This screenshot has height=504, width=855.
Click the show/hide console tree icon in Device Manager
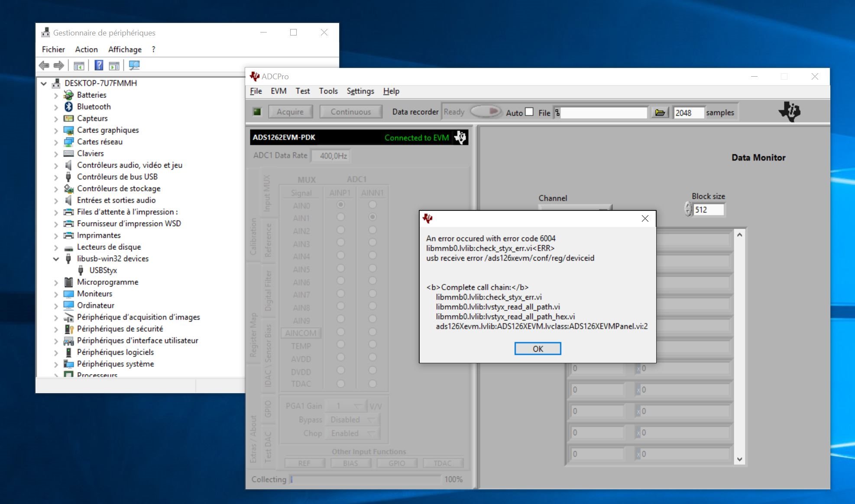click(79, 66)
